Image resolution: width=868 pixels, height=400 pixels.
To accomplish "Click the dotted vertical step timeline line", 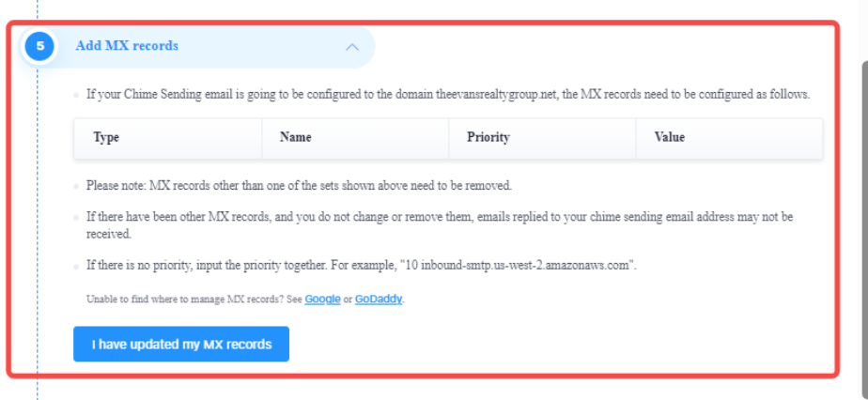I will 38,222.
